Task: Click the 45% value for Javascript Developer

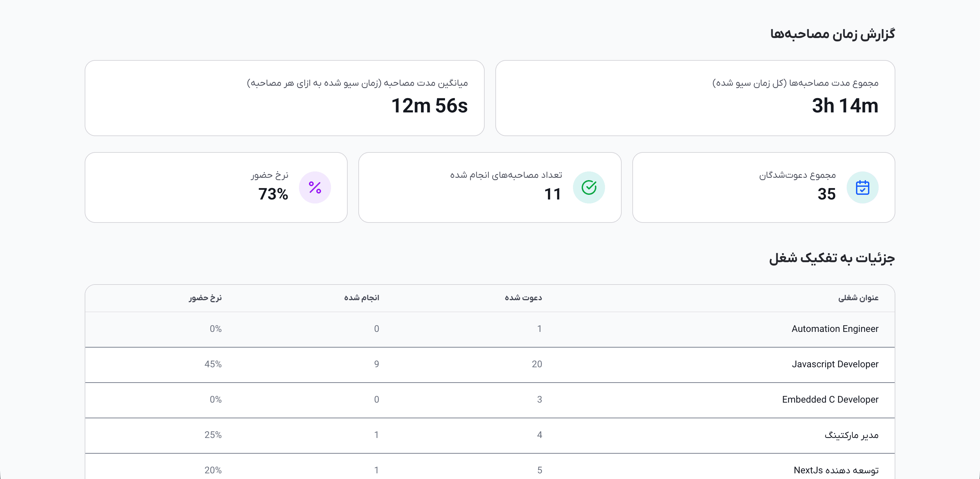Action: point(213,364)
